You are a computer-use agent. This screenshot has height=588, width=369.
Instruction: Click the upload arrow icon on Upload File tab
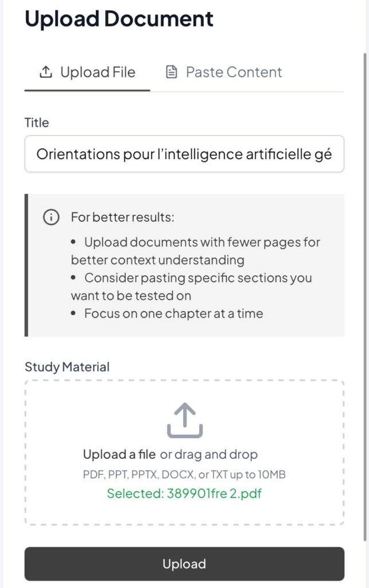tap(45, 72)
